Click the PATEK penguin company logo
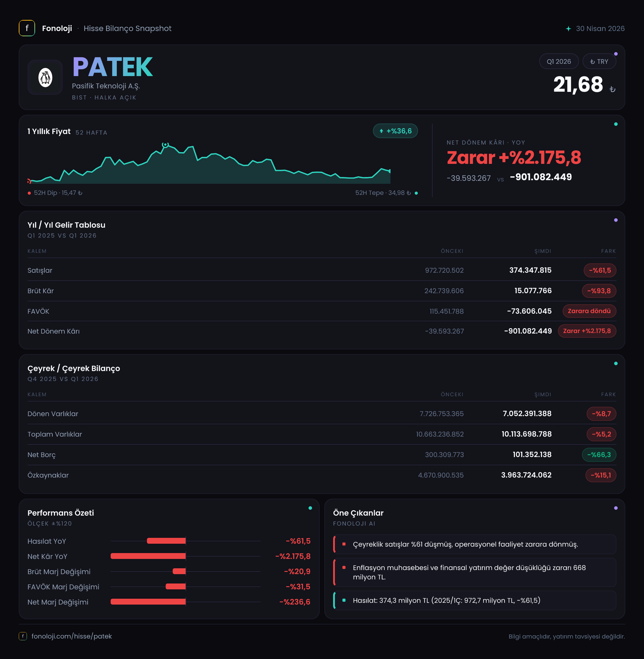 (45, 78)
